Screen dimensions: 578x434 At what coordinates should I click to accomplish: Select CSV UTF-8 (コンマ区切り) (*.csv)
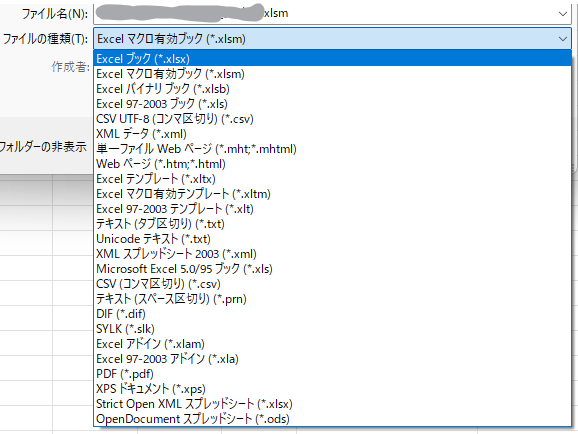pyautogui.click(x=332, y=119)
